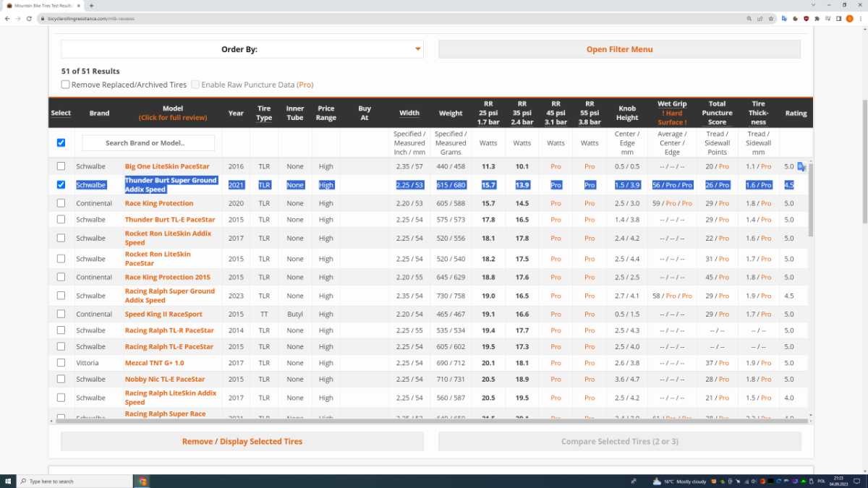Open the notification center icon
The width and height of the screenshot is (868, 488).
[858, 481]
